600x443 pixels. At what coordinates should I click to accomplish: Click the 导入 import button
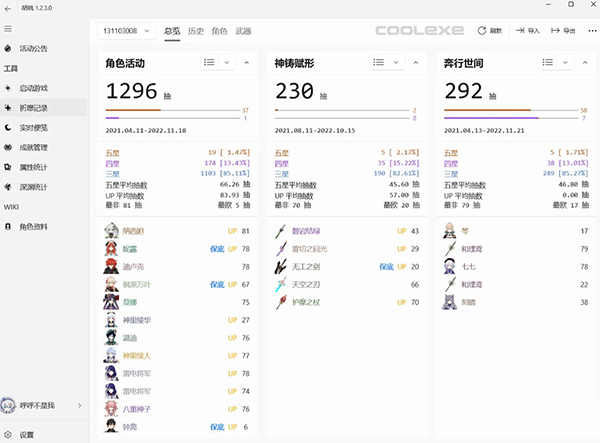[x=528, y=31]
